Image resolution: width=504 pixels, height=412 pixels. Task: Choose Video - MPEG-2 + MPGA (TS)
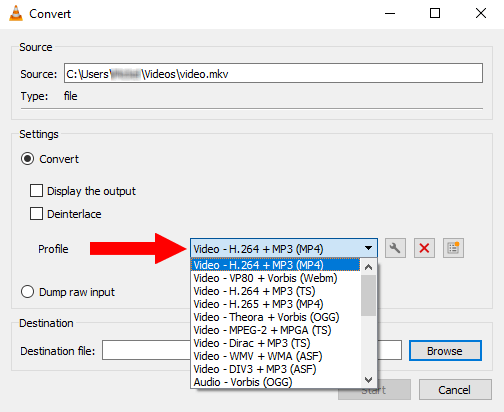click(x=276, y=330)
